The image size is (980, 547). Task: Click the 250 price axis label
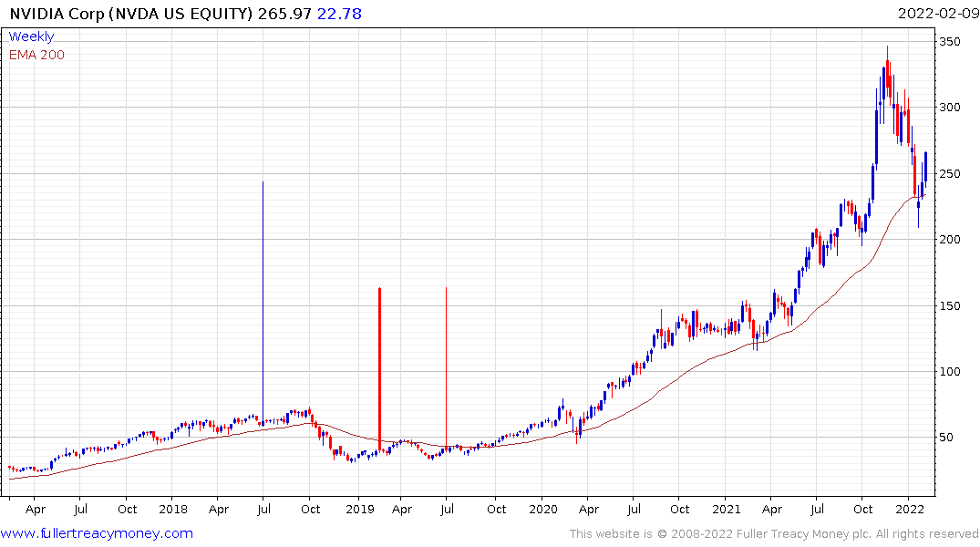(x=950, y=174)
